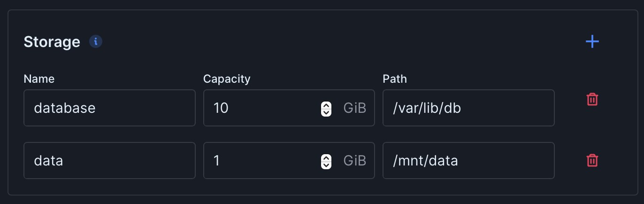Click the Path column label
Image resolution: width=644 pixels, height=204 pixels.
[x=395, y=78]
